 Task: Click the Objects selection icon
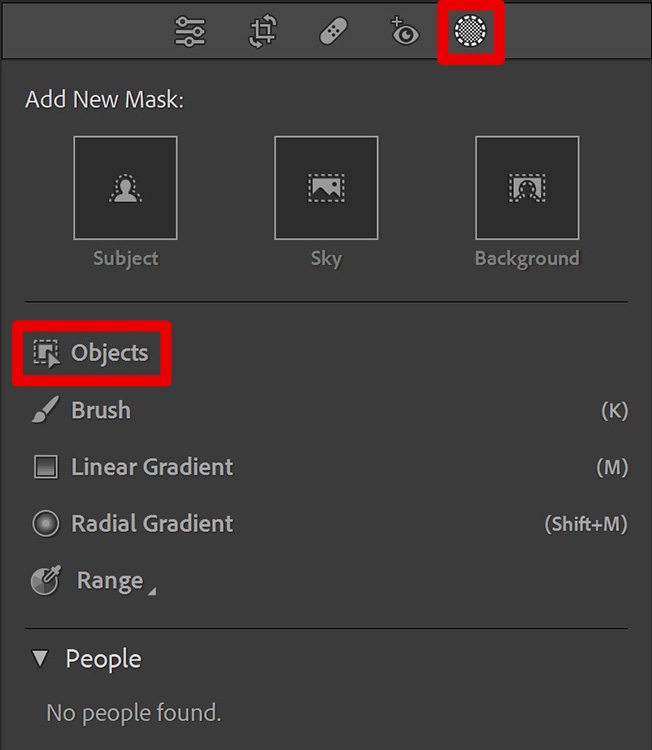pos(46,353)
